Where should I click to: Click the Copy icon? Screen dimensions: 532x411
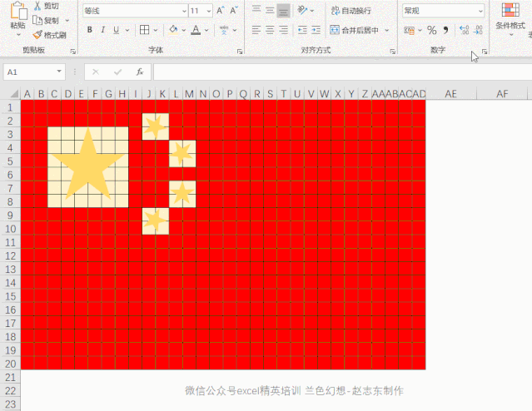(x=37, y=20)
